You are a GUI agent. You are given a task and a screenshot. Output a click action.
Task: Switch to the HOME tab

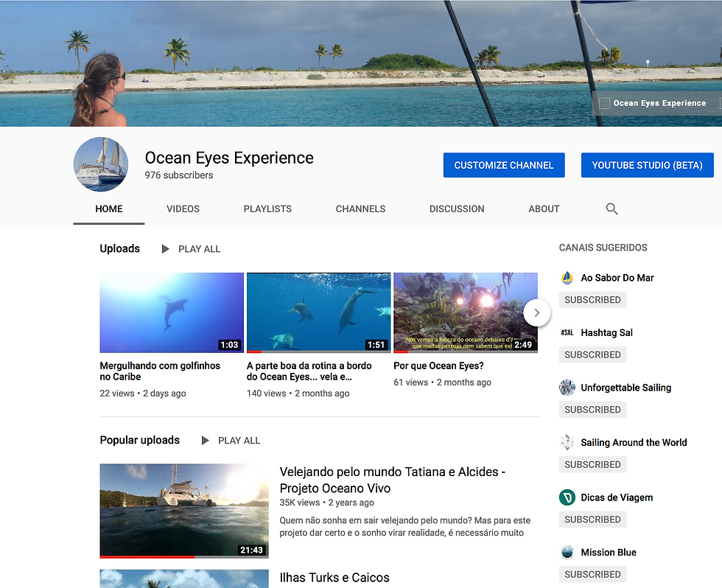(109, 209)
